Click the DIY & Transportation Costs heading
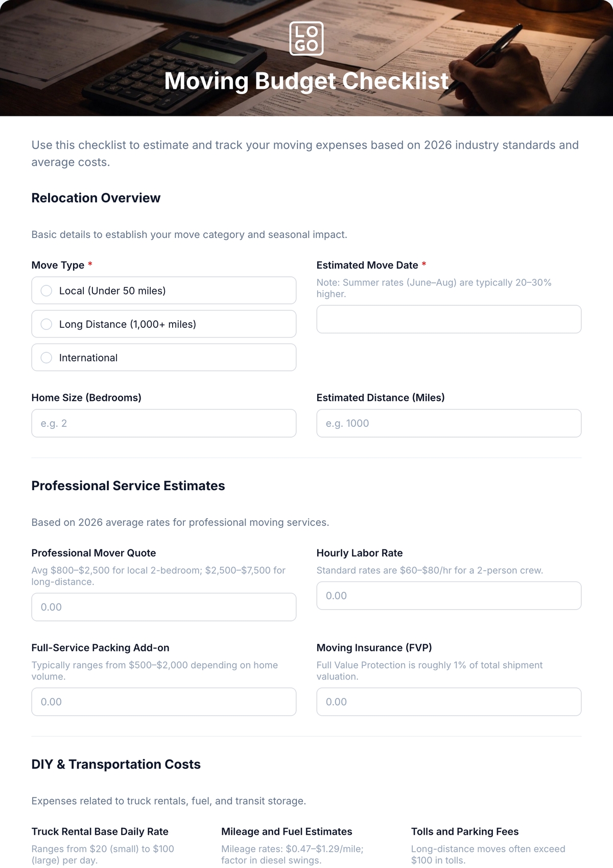The image size is (613, 868). tap(116, 764)
